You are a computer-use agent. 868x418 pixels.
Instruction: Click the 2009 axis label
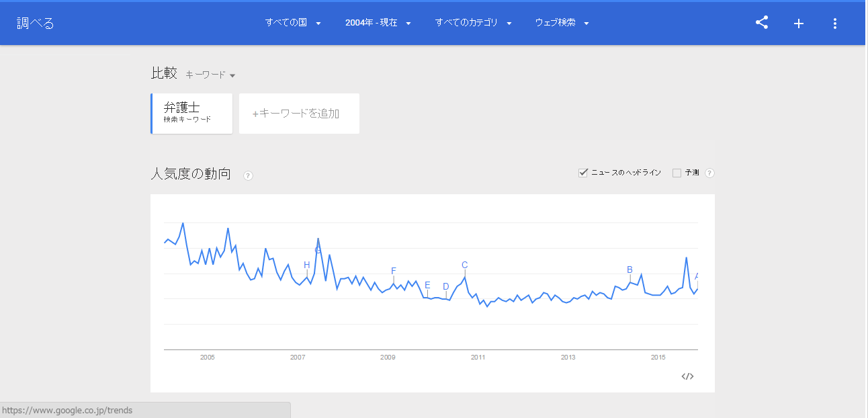388,357
